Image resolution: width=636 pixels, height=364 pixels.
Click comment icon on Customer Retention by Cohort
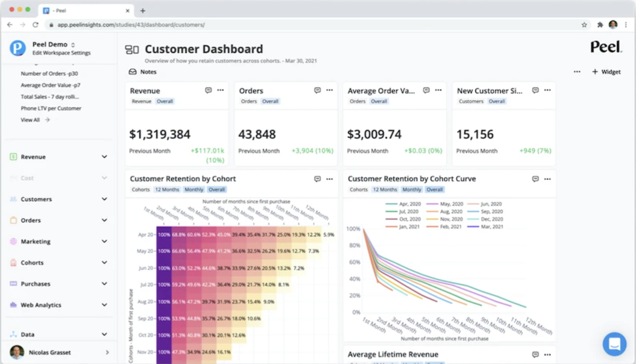tap(317, 179)
